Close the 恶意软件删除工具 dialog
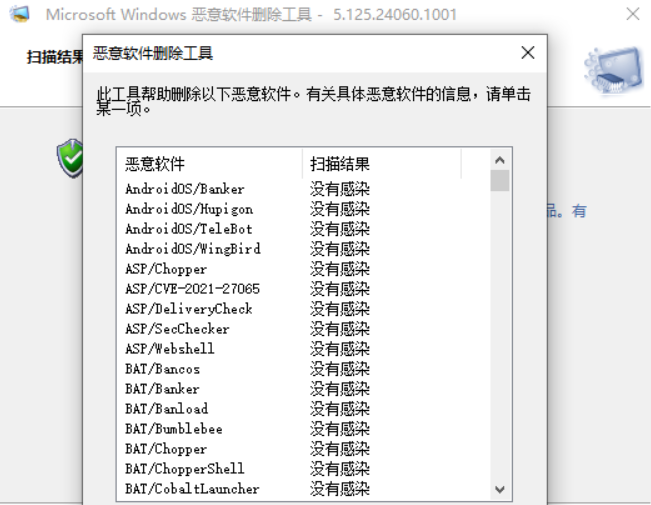651x505 pixels. click(x=527, y=53)
